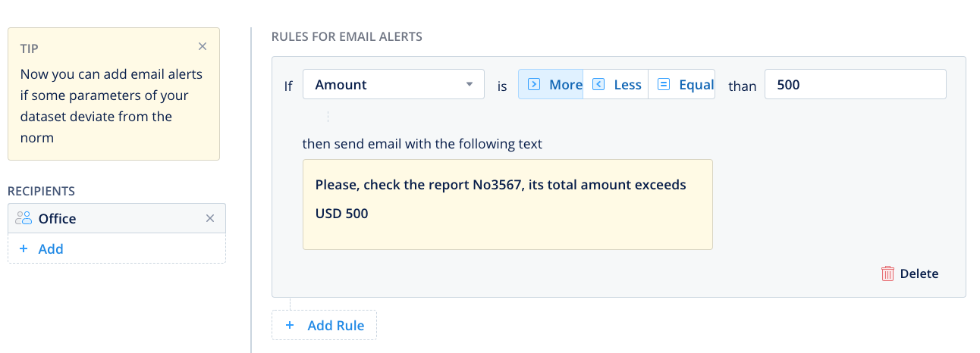Remove the Office recipient with its X
The height and width of the screenshot is (353, 980).
[211, 218]
